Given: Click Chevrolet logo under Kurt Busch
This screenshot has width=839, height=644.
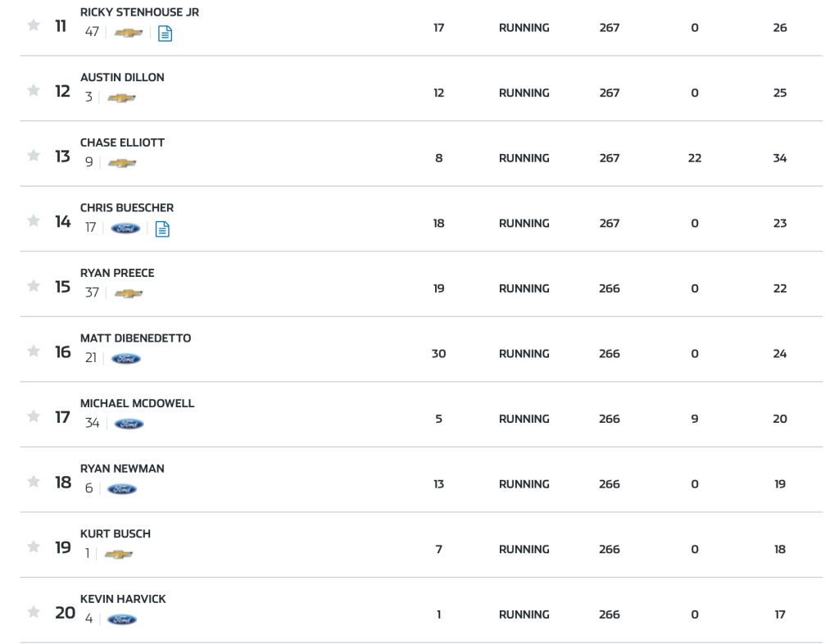Looking at the screenshot, I should point(119,555).
